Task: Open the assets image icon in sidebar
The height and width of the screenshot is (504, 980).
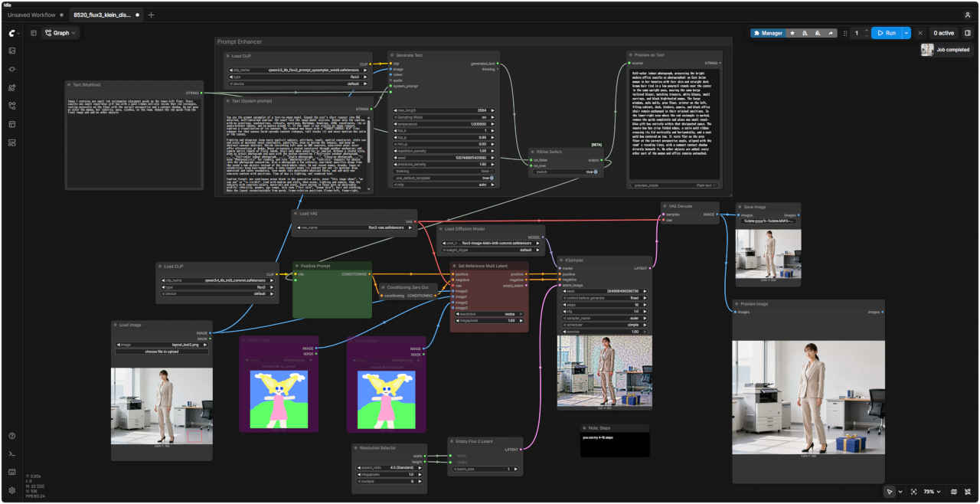Action: [12, 51]
